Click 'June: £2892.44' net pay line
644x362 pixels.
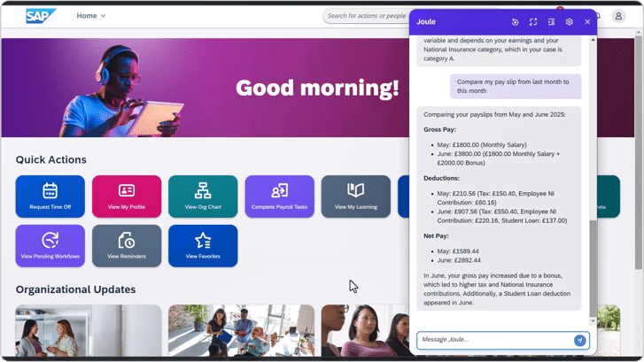pos(459,260)
